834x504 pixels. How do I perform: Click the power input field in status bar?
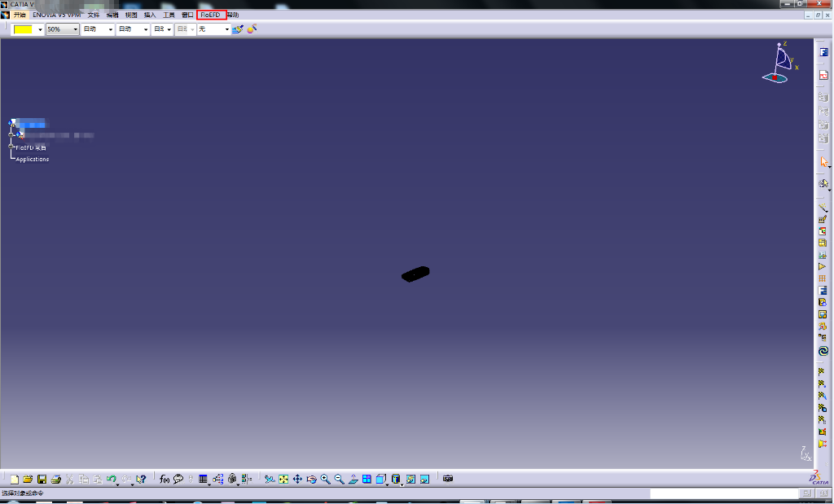[x=724, y=493]
